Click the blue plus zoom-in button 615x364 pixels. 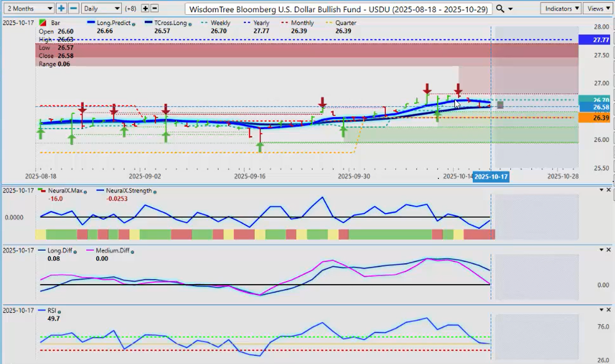(x=61, y=9)
